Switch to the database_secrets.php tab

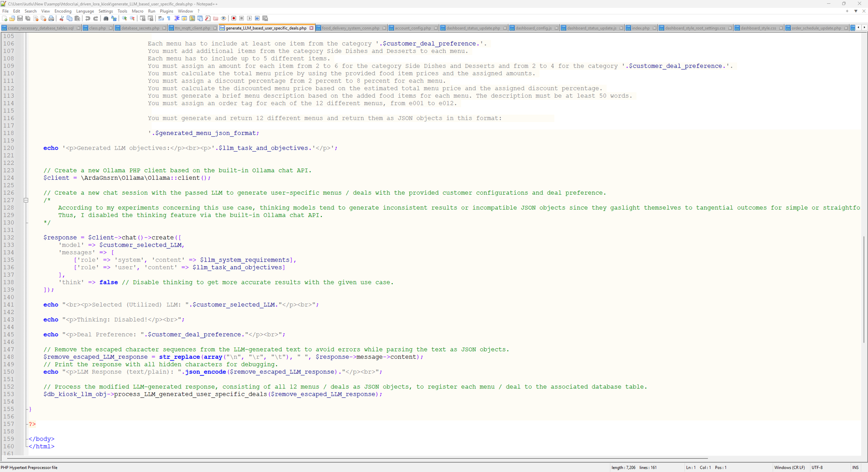coord(140,28)
